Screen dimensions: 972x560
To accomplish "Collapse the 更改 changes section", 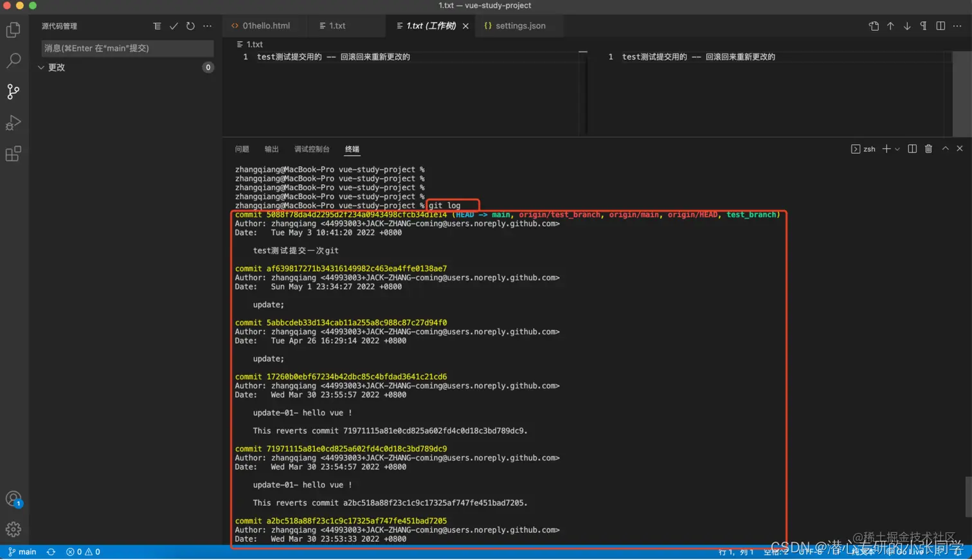I will pos(41,68).
